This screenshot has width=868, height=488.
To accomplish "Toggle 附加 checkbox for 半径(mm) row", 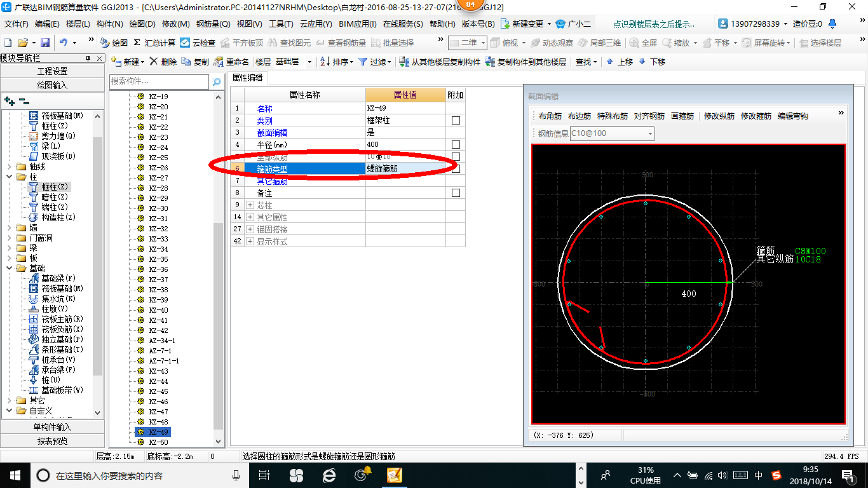I will pos(456,144).
